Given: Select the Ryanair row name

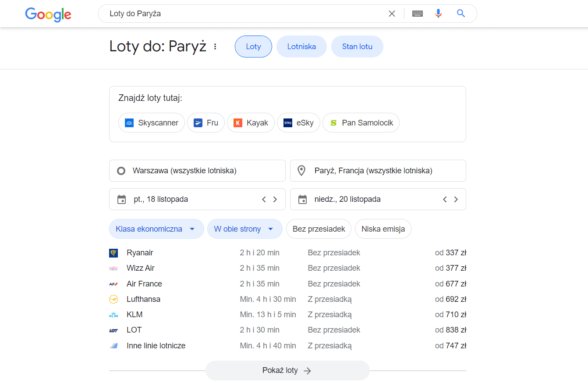Looking at the screenshot, I should point(140,253).
